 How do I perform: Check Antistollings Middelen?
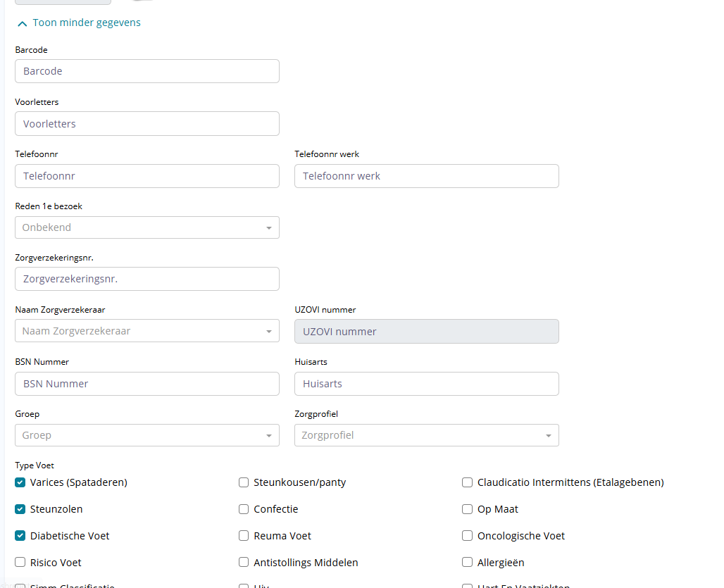coord(244,563)
